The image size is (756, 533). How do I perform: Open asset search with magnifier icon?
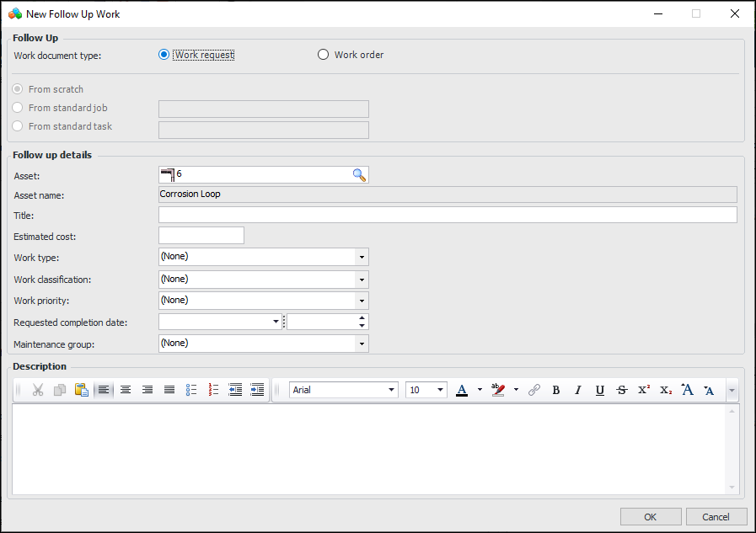(359, 175)
